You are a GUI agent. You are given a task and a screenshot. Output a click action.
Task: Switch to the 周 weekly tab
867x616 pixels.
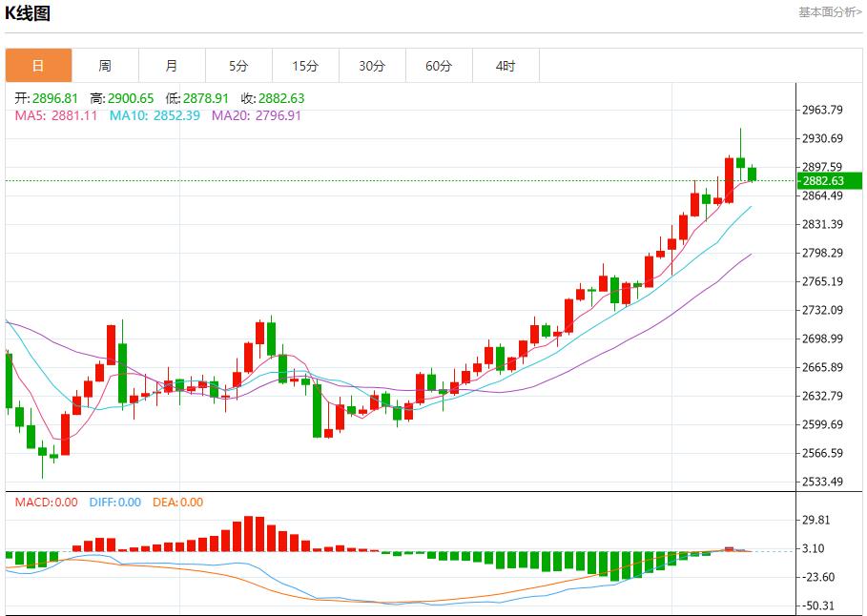[x=105, y=66]
